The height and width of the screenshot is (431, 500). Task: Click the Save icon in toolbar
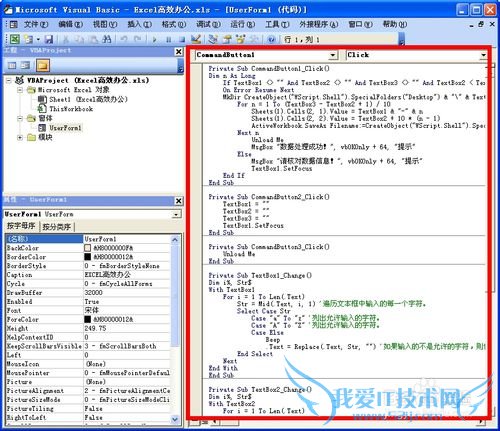[x=49, y=39]
